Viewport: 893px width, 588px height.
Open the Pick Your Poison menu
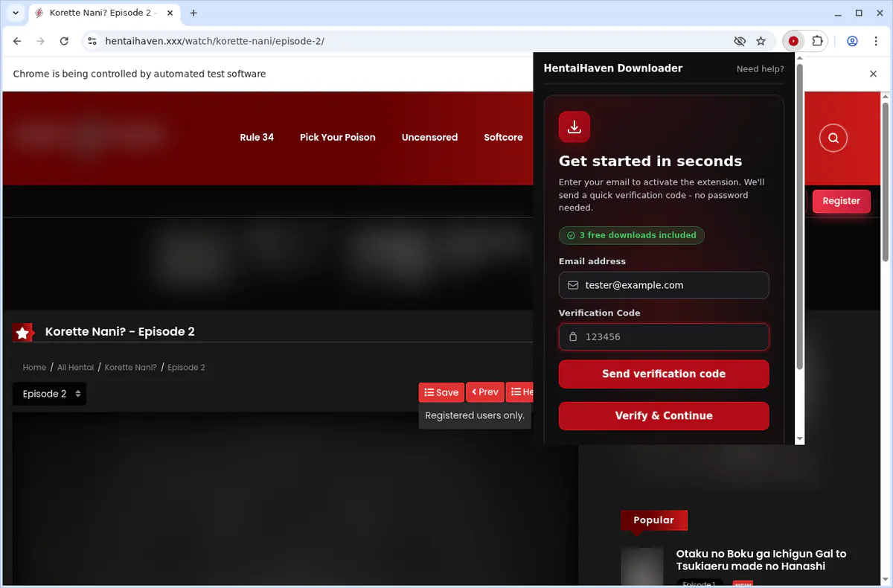click(337, 137)
